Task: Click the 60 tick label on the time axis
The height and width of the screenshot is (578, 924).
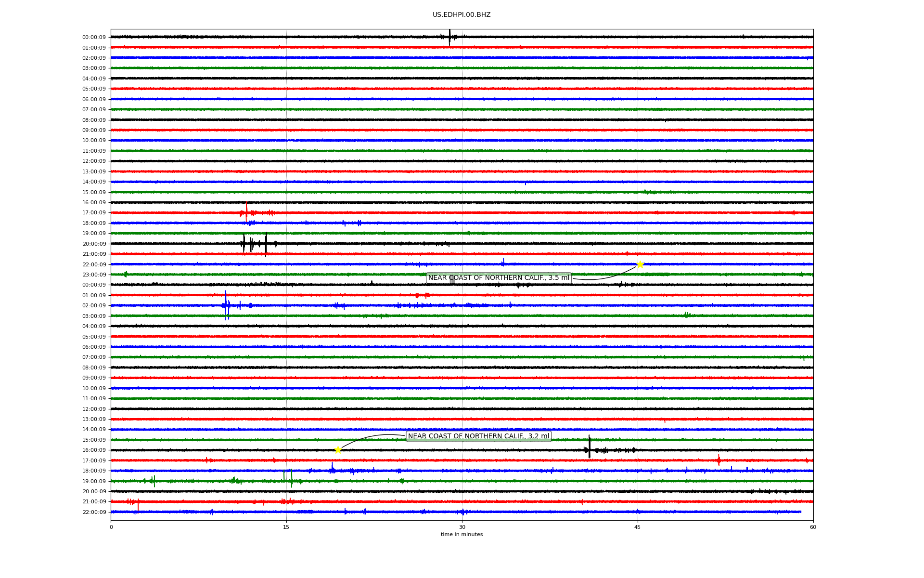Action: 813,527
